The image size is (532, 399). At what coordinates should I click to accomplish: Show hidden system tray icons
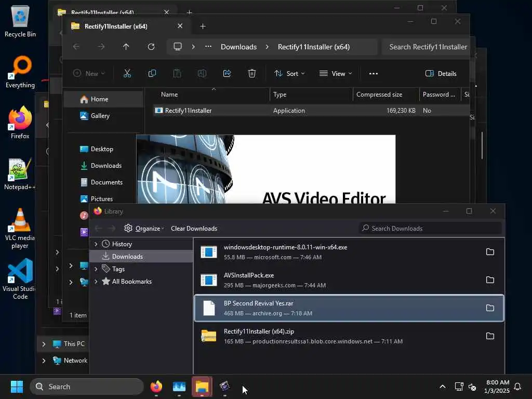pos(443,387)
